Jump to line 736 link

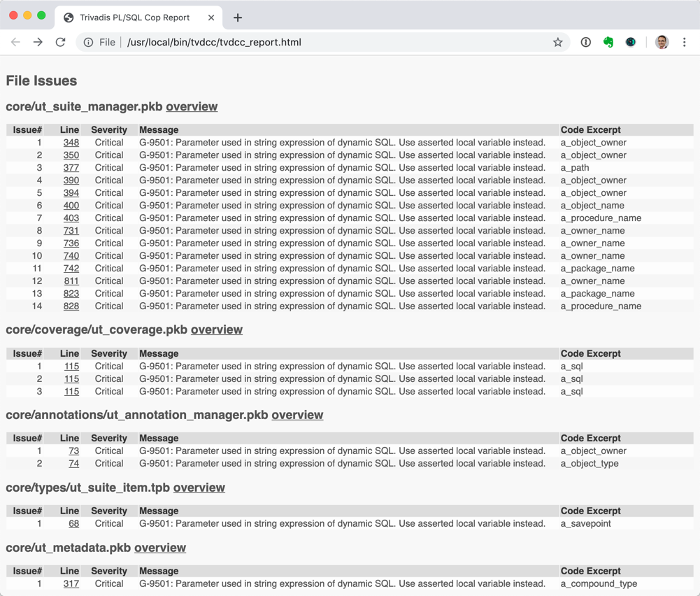(71, 243)
